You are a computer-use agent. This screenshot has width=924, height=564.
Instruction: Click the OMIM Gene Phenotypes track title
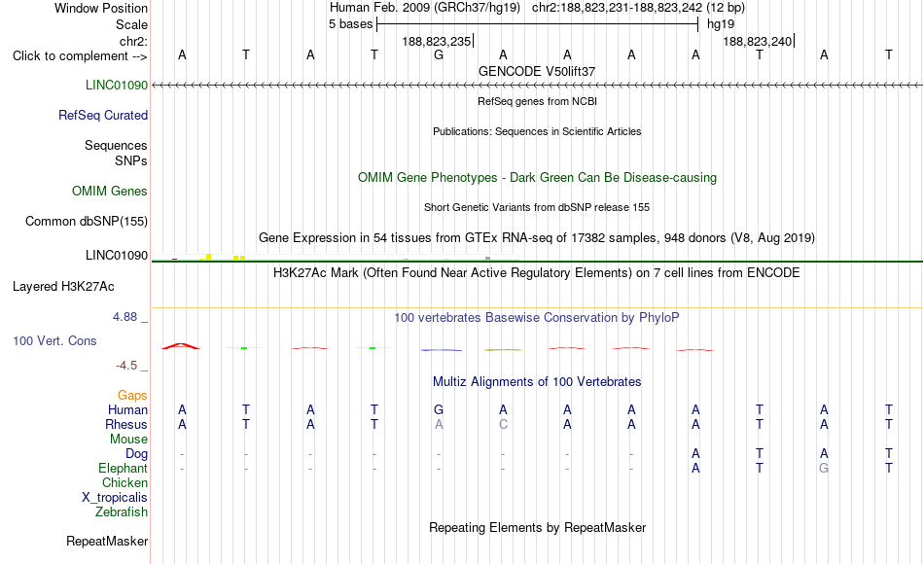click(x=537, y=177)
